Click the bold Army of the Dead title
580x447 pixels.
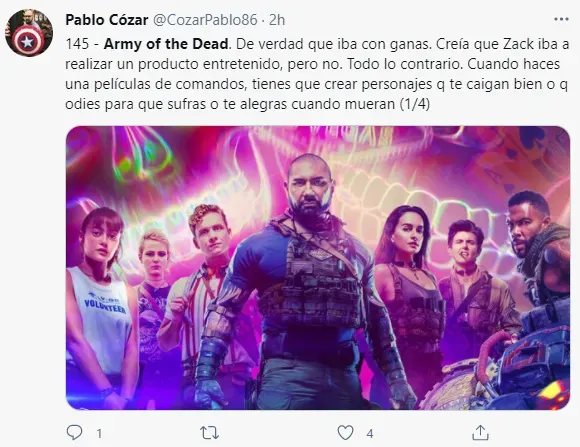pyautogui.click(x=166, y=44)
